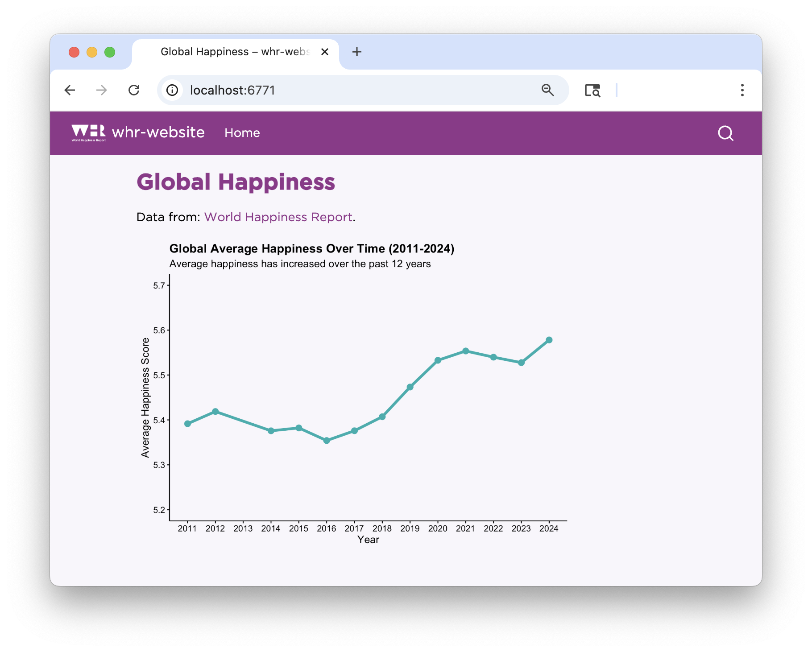Open the Home navigation item
812x652 pixels.
pyautogui.click(x=242, y=133)
